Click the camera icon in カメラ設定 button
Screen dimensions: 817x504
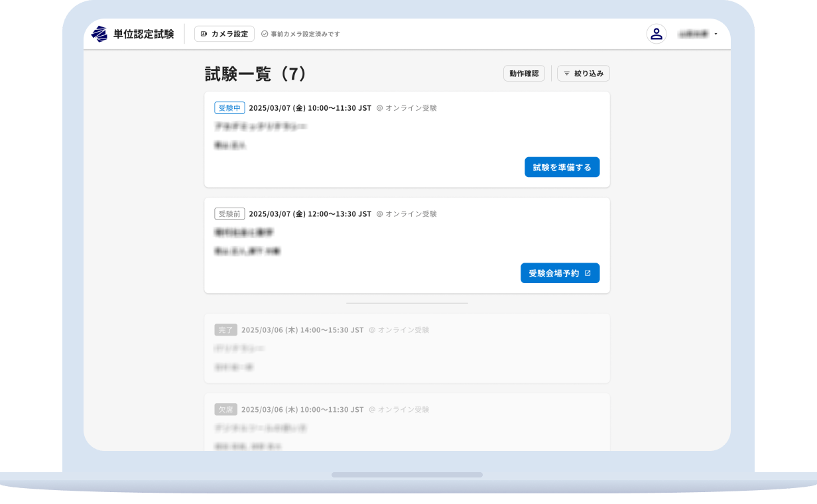pos(204,33)
